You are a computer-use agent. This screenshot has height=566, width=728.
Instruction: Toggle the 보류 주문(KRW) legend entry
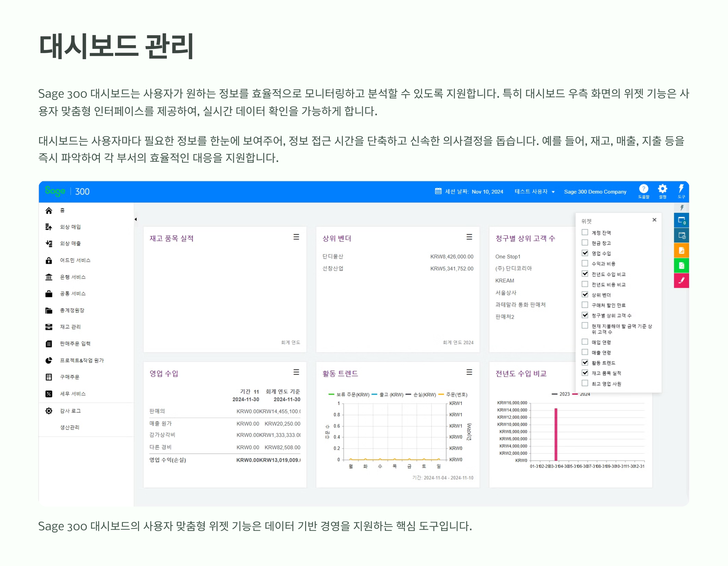[348, 395]
